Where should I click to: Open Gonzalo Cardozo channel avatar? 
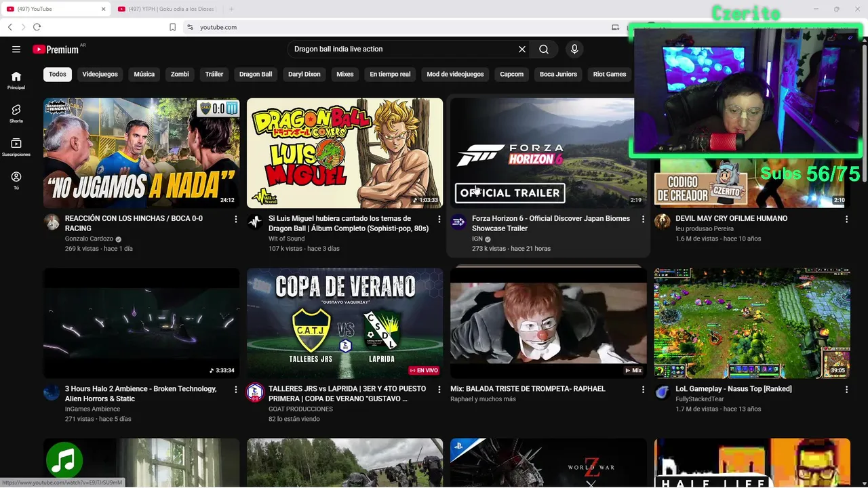[52, 222]
